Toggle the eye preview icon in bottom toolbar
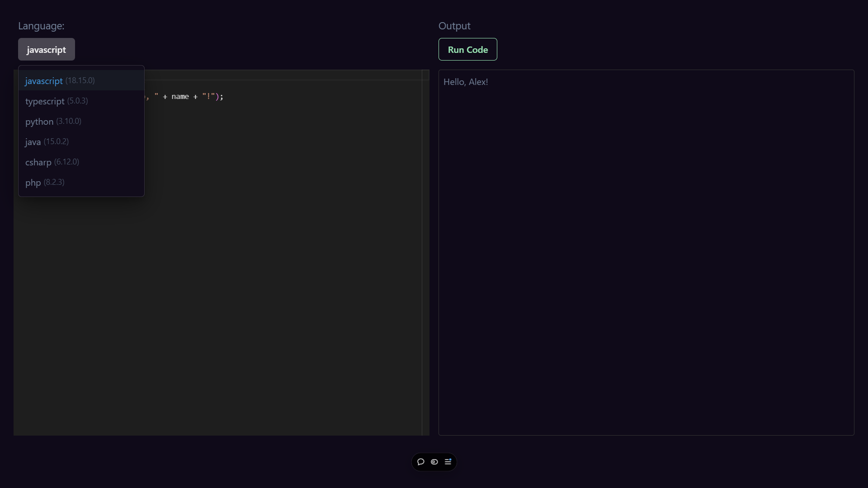The width and height of the screenshot is (868, 488). (x=434, y=462)
